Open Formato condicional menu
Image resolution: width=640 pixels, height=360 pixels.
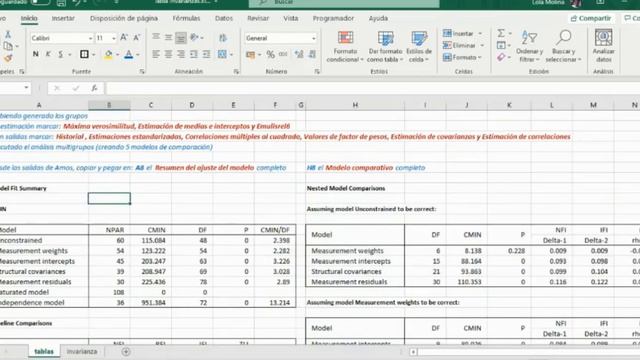coord(345,46)
